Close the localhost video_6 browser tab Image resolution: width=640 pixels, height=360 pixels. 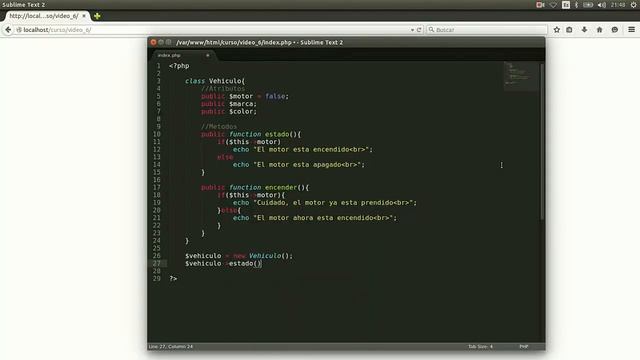[x=84, y=16]
